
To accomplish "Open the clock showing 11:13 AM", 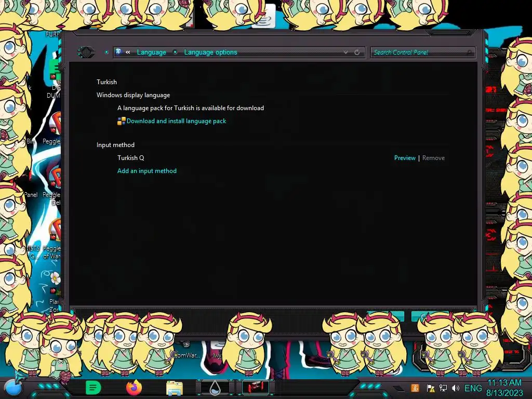I will [x=504, y=388].
